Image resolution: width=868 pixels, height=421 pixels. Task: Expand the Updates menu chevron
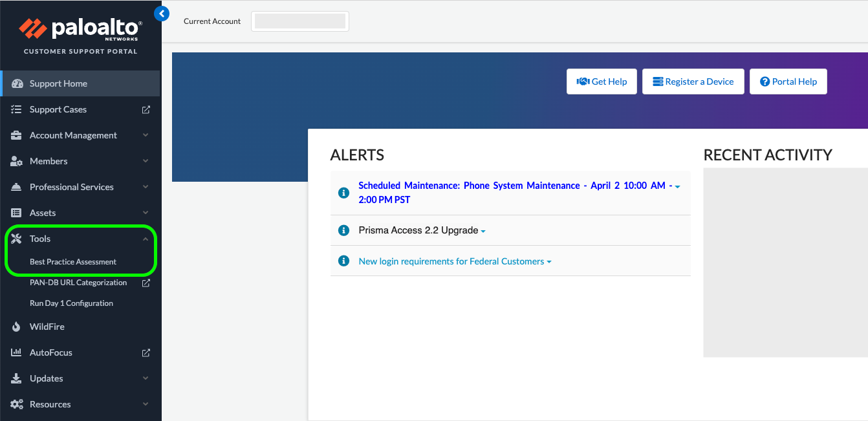click(x=146, y=378)
